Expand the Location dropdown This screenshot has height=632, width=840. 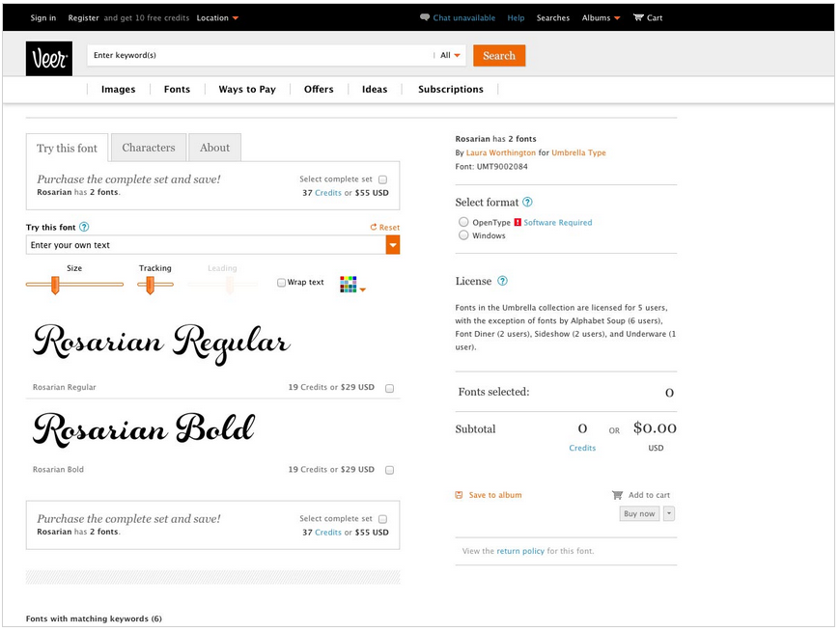point(217,17)
